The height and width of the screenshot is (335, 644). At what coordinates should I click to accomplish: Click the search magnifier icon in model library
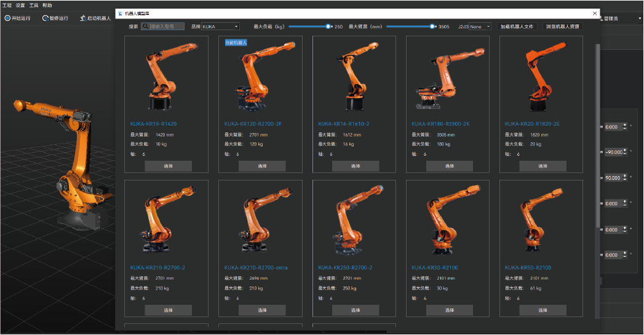[145, 26]
